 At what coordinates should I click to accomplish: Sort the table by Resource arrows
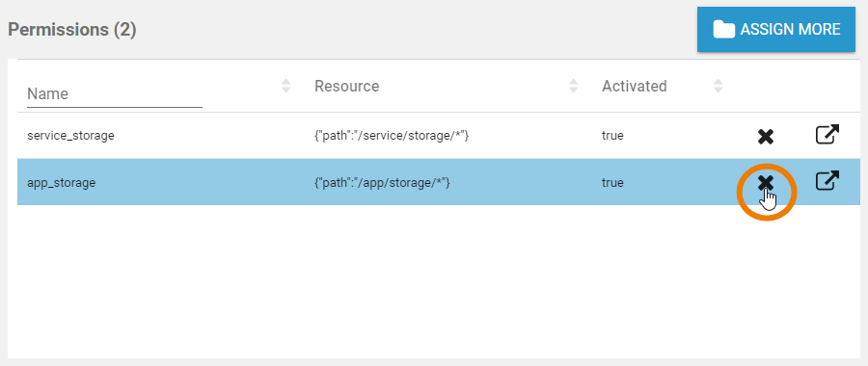574,86
